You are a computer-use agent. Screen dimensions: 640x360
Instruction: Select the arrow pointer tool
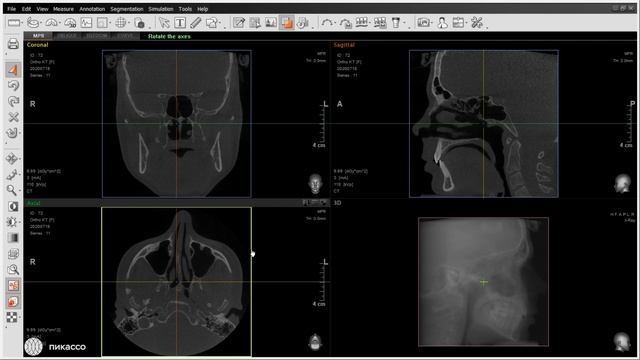(164, 23)
